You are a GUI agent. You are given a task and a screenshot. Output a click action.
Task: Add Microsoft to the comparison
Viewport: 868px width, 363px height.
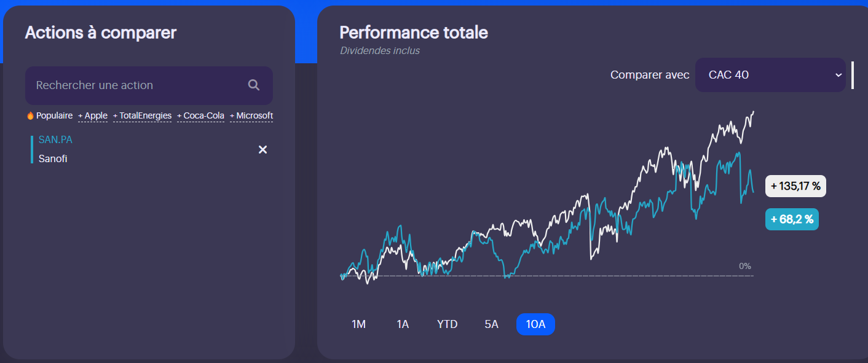[x=251, y=115]
